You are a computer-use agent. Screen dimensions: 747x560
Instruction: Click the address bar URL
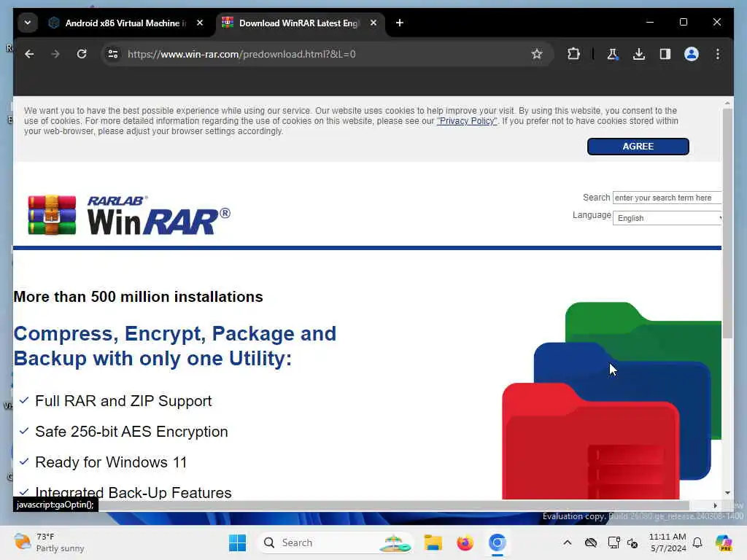point(241,54)
